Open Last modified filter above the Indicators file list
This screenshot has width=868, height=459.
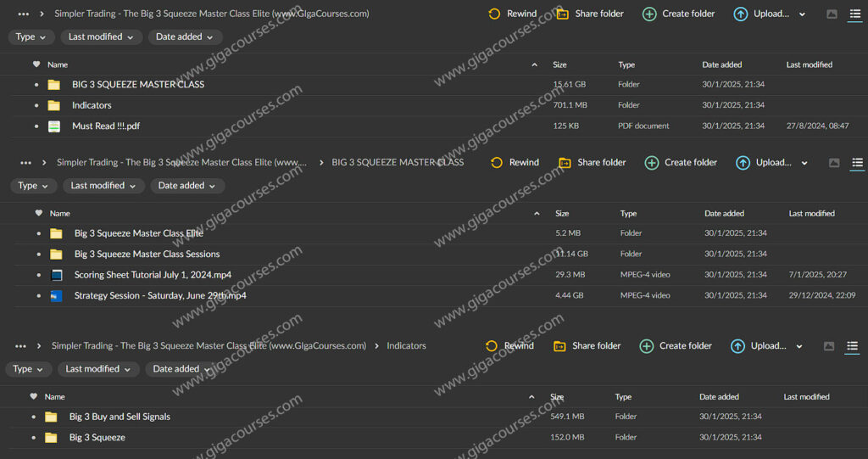(97, 369)
